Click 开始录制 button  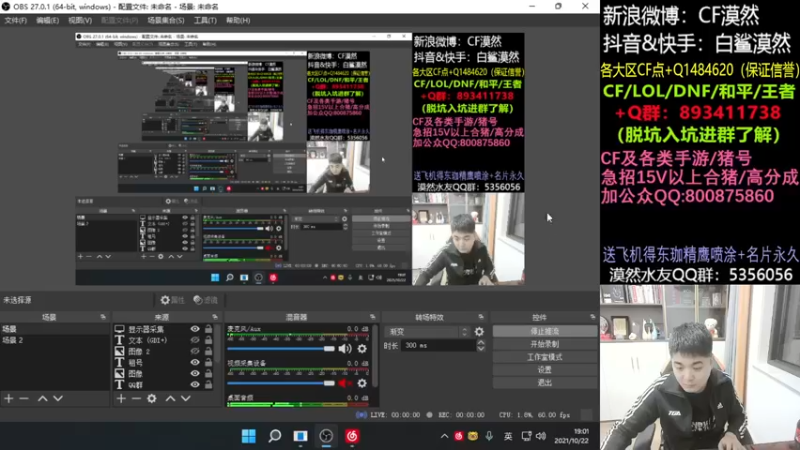point(545,344)
